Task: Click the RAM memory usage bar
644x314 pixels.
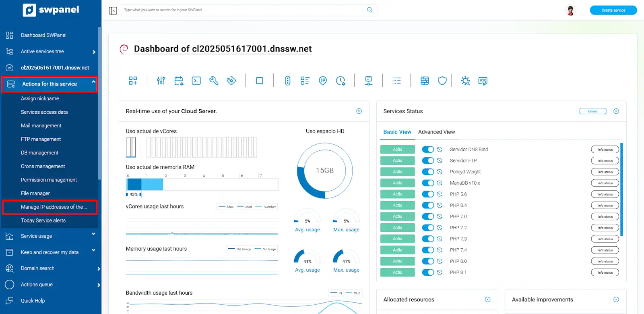Action: tap(202, 184)
